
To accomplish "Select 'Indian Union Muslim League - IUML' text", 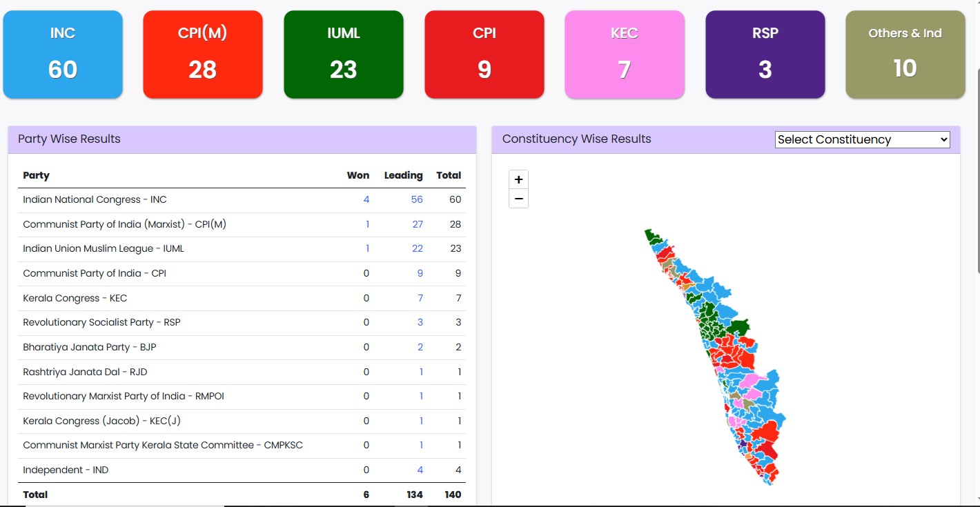I will (104, 248).
